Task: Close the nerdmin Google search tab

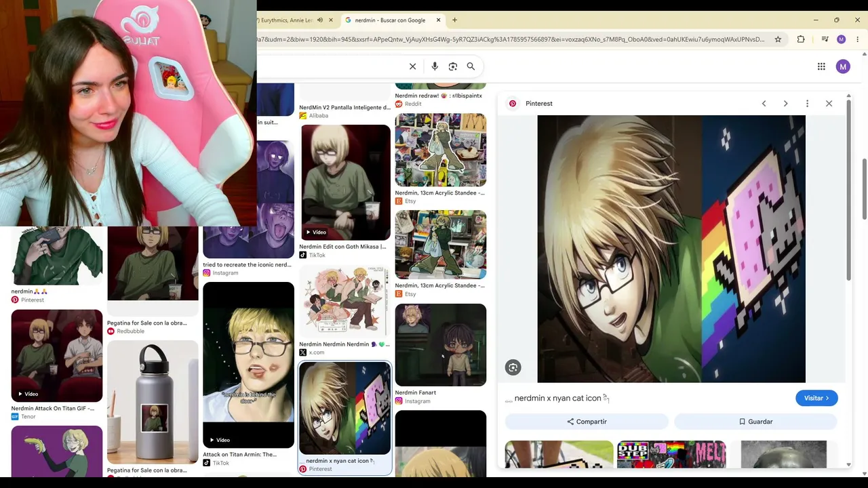Action: [x=438, y=20]
